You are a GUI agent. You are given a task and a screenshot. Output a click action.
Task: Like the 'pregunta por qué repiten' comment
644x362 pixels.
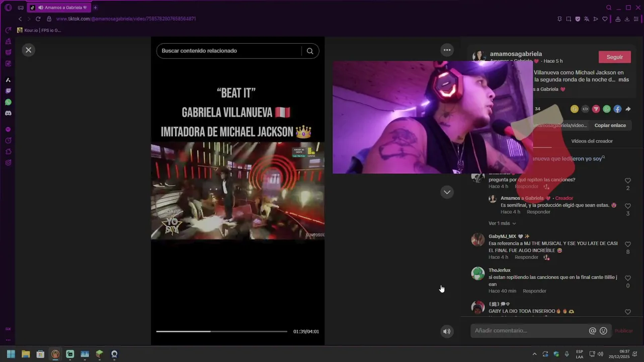(x=627, y=180)
